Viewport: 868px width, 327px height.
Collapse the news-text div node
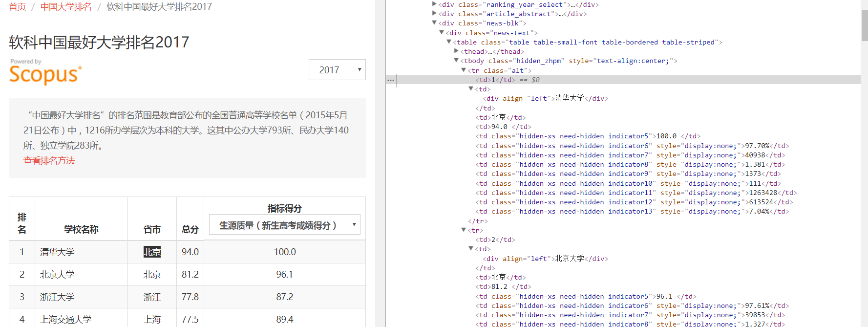pyautogui.click(x=442, y=33)
